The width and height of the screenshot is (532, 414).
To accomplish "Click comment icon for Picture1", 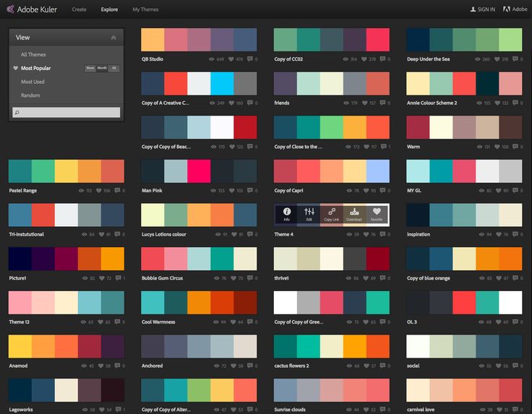I will [118, 278].
